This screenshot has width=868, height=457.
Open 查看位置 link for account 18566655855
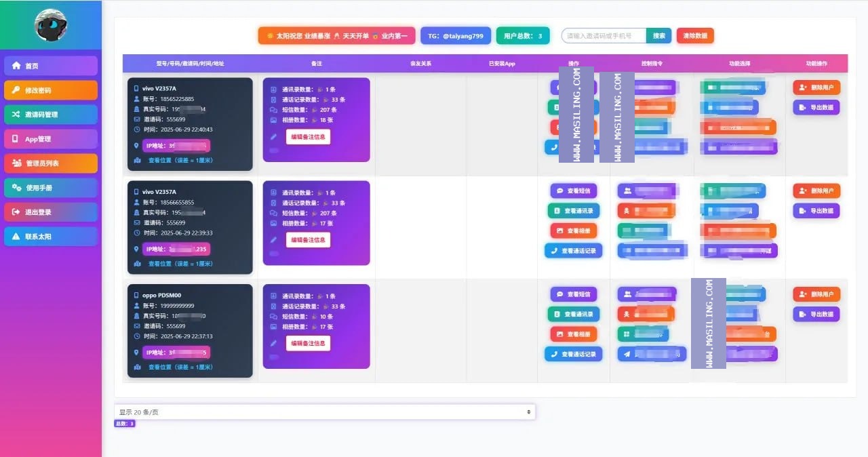coord(180,264)
